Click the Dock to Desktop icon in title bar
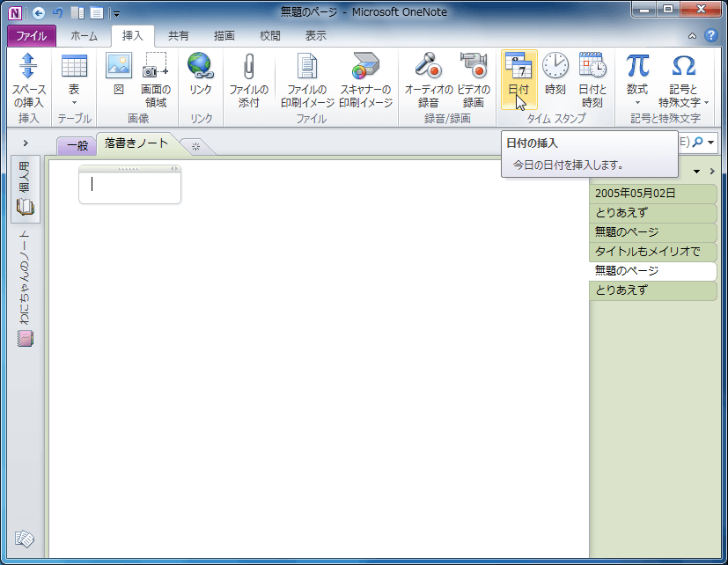This screenshot has width=728, height=565. 77,12
